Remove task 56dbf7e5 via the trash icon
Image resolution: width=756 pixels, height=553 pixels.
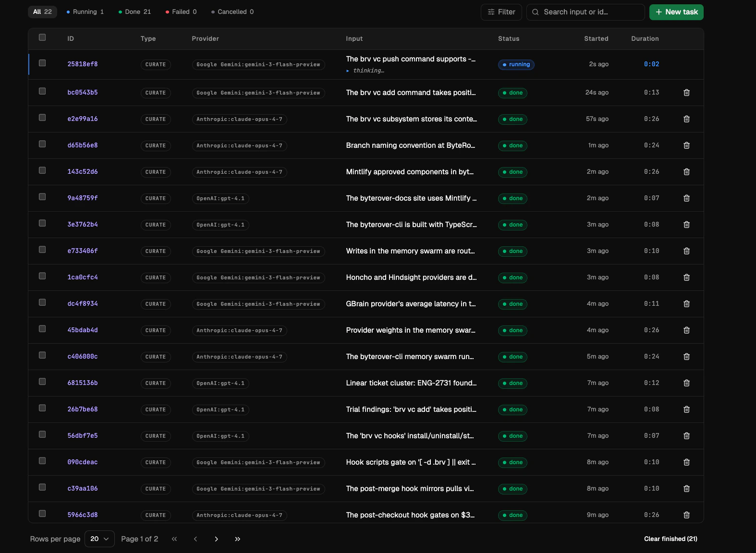coord(686,436)
